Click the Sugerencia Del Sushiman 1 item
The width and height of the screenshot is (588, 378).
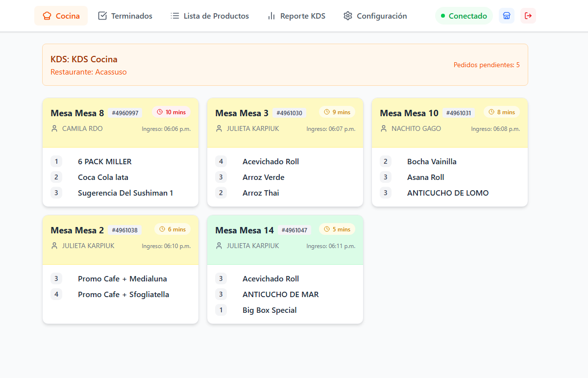[x=125, y=193]
